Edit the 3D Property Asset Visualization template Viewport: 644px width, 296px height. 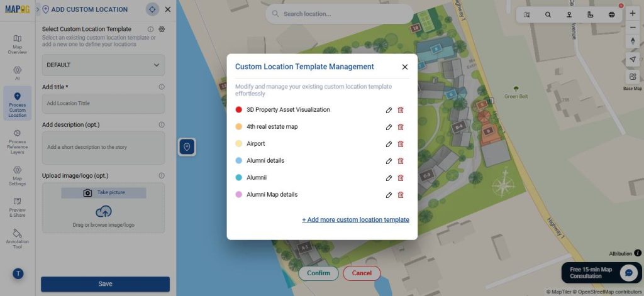389,110
